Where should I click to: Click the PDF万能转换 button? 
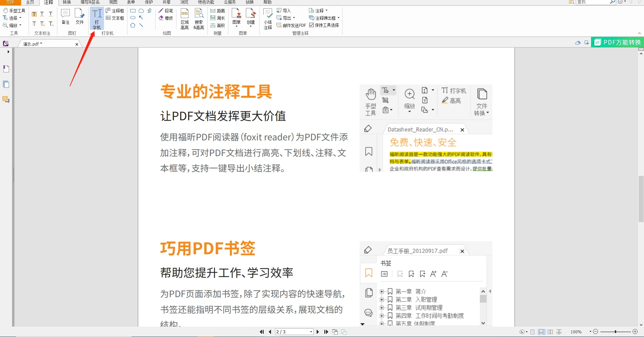pos(617,42)
